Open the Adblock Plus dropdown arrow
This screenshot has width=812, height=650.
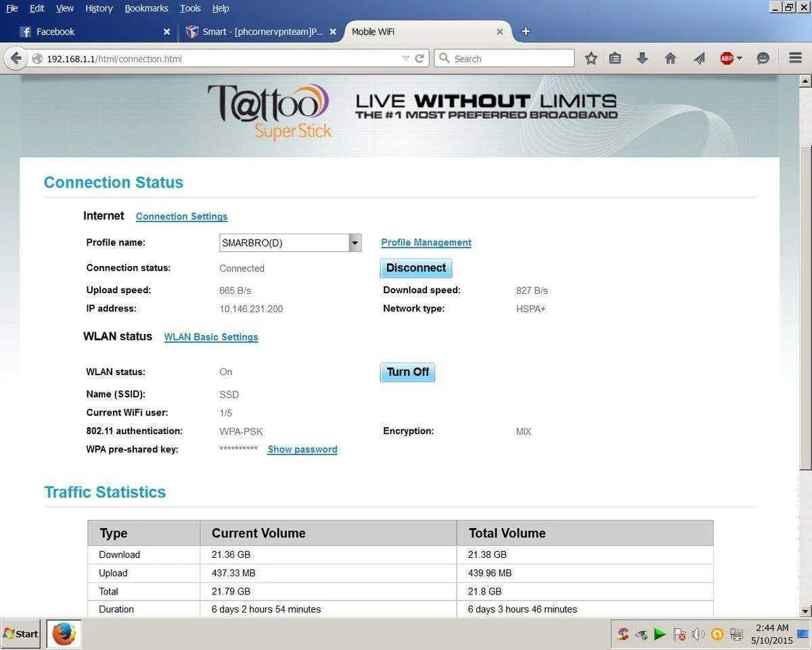coord(739,58)
